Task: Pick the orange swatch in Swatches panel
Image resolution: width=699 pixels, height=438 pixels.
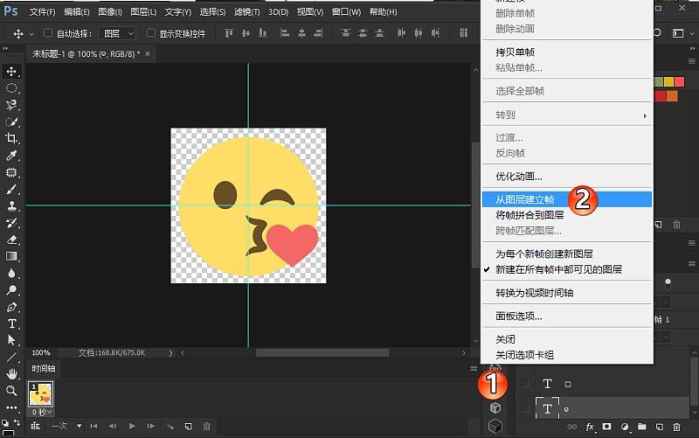Action: click(x=672, y=96)
